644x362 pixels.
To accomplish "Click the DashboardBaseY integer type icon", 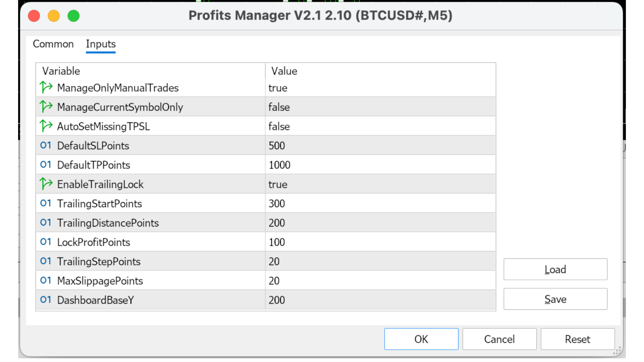I will coord(46,300).
